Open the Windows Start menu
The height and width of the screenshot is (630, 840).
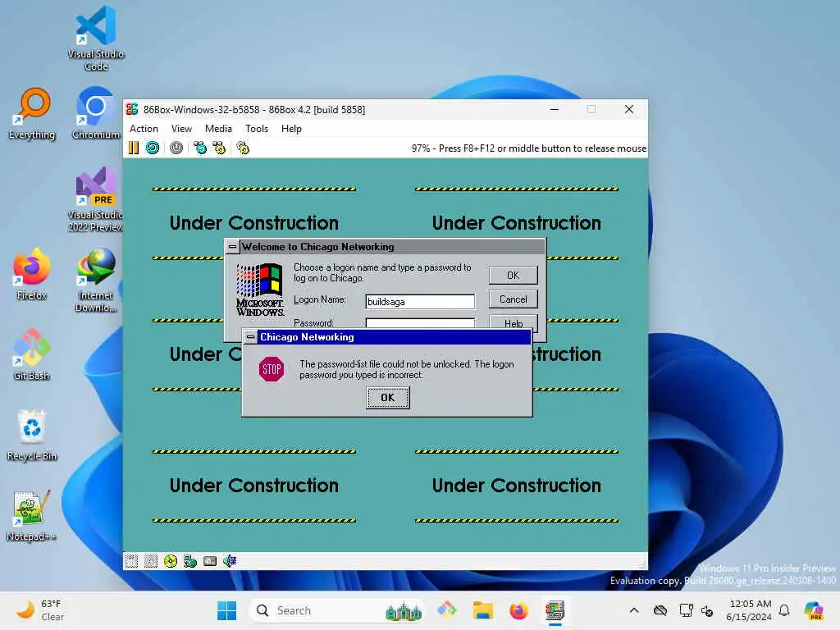click(226, 610)
